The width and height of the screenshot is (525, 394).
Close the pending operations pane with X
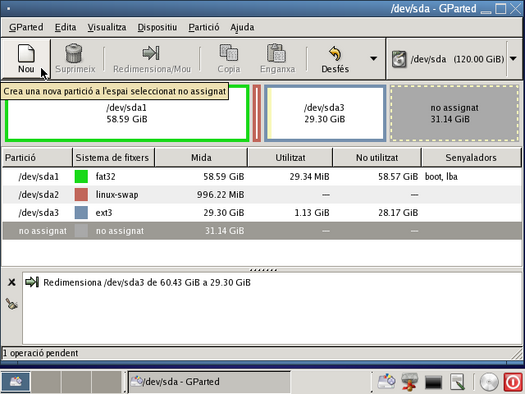[12, 283]
